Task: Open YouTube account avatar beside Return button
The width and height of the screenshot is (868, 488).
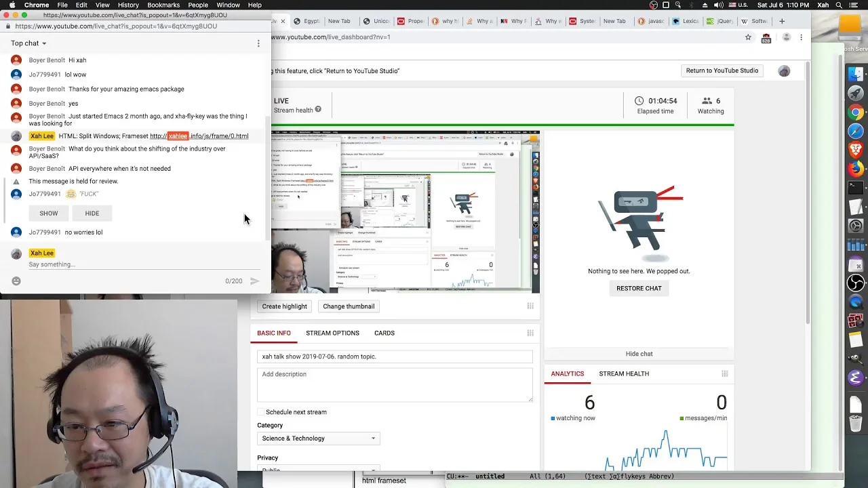Action: [784, 70]
